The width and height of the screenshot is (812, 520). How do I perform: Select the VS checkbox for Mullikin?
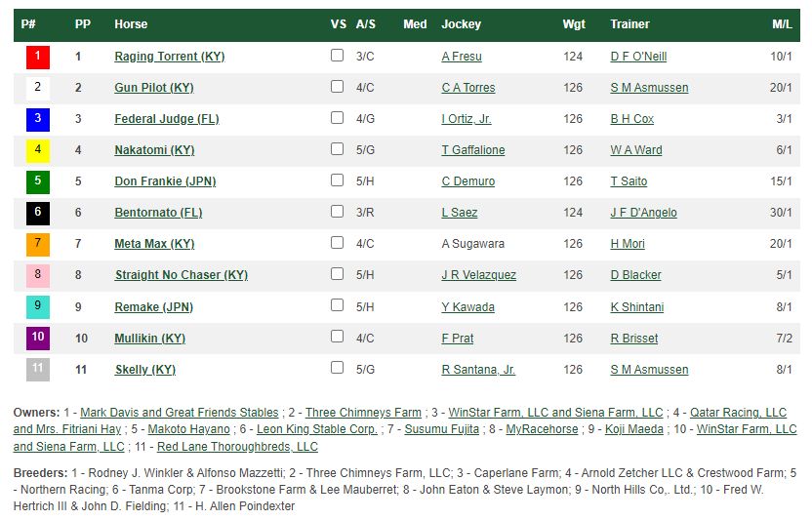coord(337,337)
